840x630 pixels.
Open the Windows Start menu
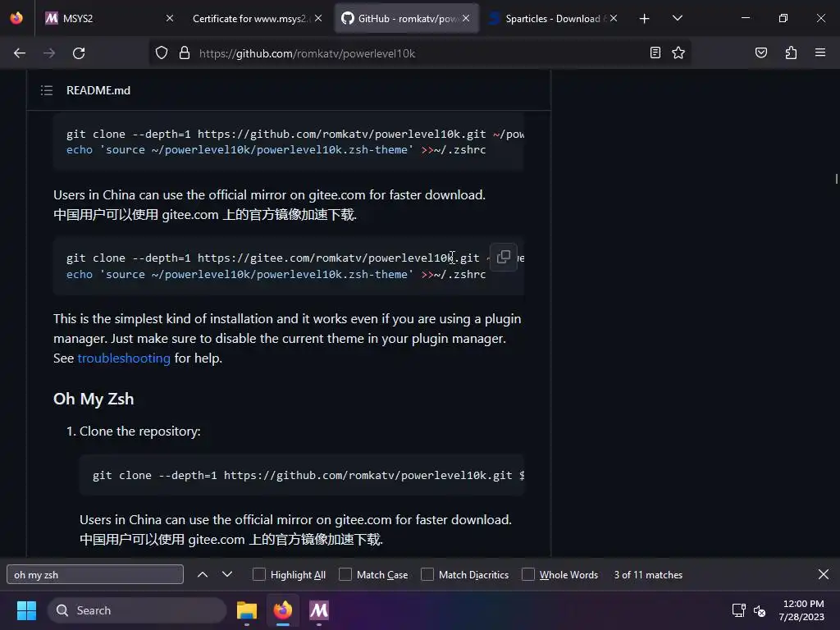pyautogui.click(x=26, y=610)
